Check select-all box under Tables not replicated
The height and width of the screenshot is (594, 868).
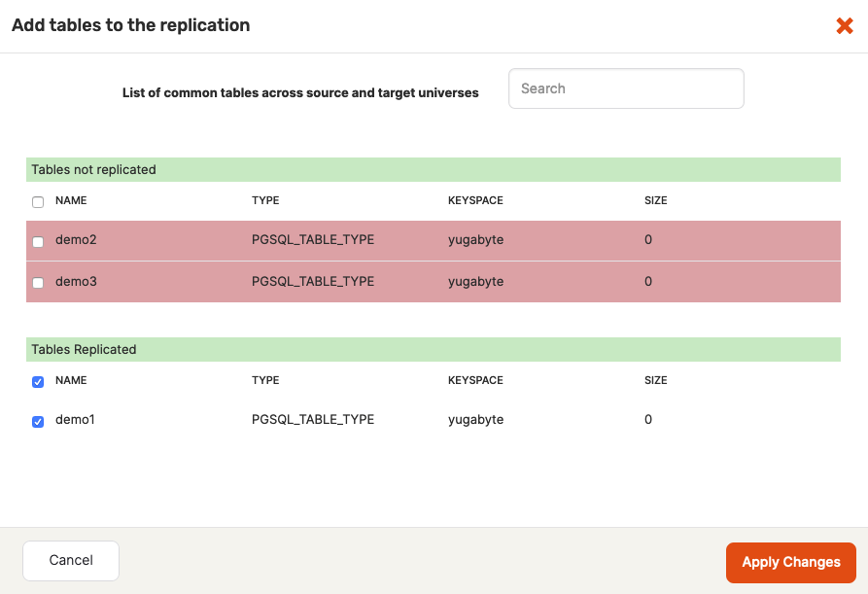(x=38, y=202)
